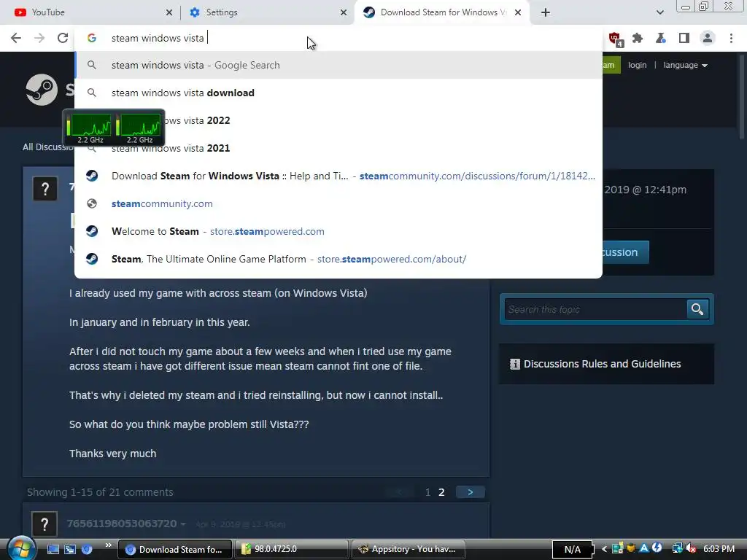Click the topic search magnifier button
Viewport: 747px width, 560px height.
(x=697, y=309)
